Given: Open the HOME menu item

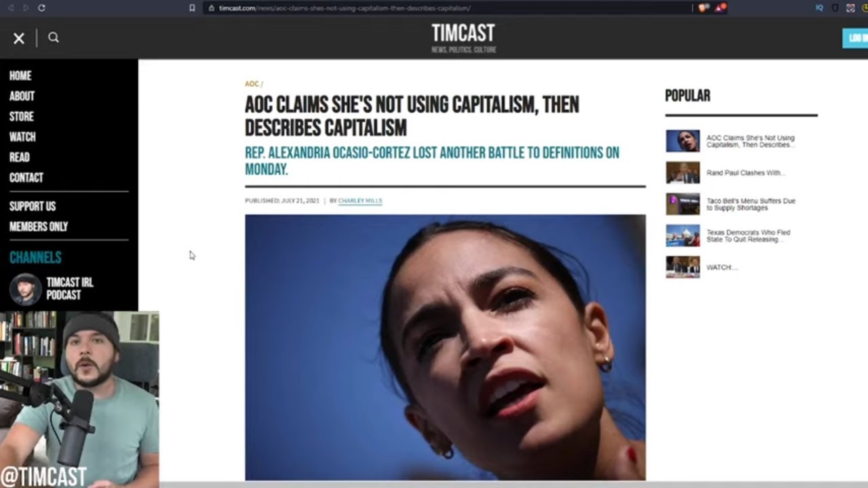Looking at the screenshot, I should (20, 76).
